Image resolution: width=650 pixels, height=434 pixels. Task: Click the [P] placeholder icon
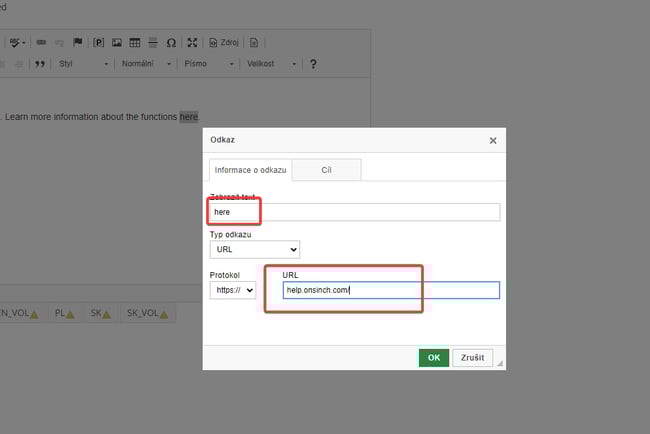point(99,42)
